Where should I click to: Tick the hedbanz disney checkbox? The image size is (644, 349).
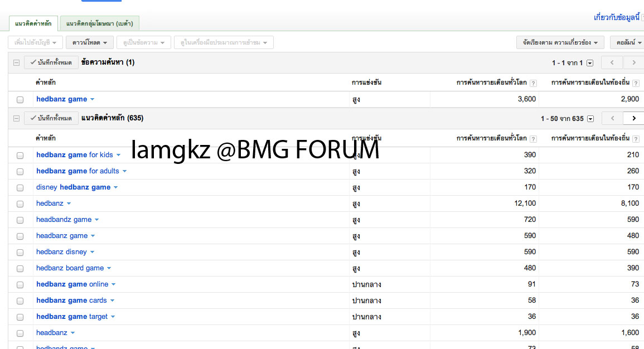(x=20, y=253)
